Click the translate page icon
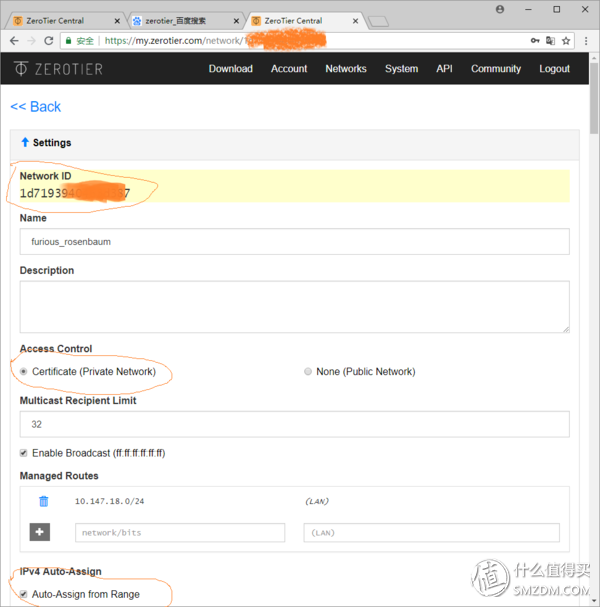This screenshot has width=600, height=607. click(x=550, y=41)
